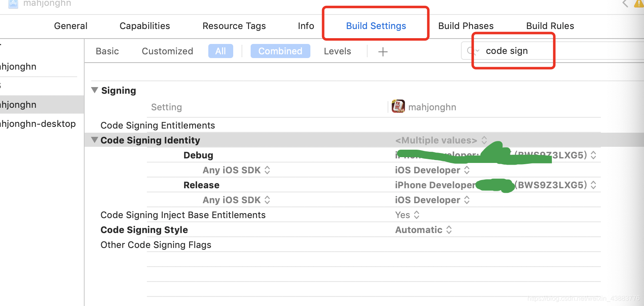644x306 pixels.
Task: Click the back chevron at top right
Action: click(x=625, y=3)
